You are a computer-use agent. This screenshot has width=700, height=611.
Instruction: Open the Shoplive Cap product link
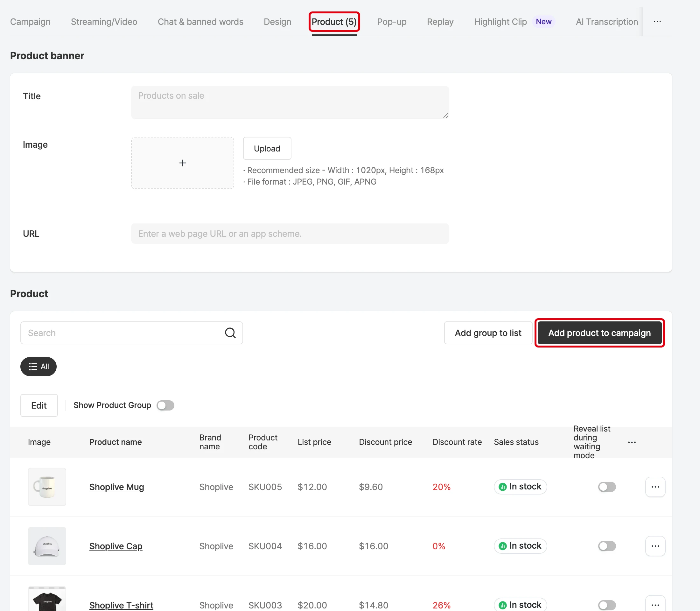coord(116,546)
